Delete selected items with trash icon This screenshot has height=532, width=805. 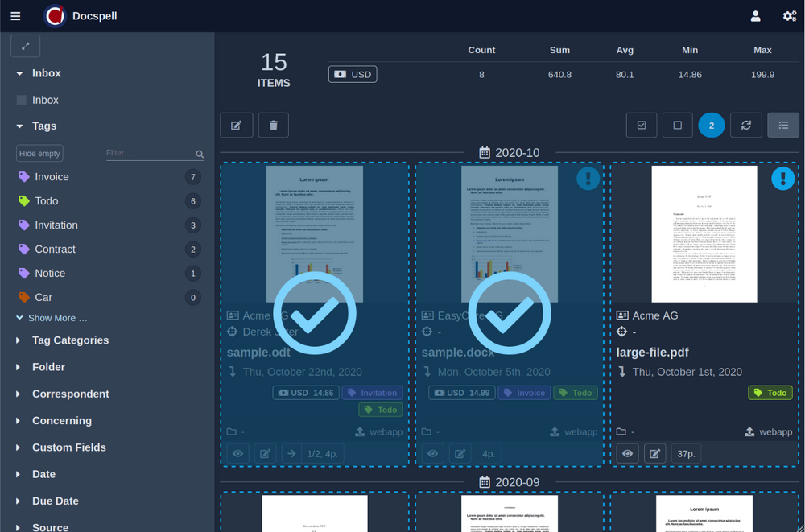(274, 125)
